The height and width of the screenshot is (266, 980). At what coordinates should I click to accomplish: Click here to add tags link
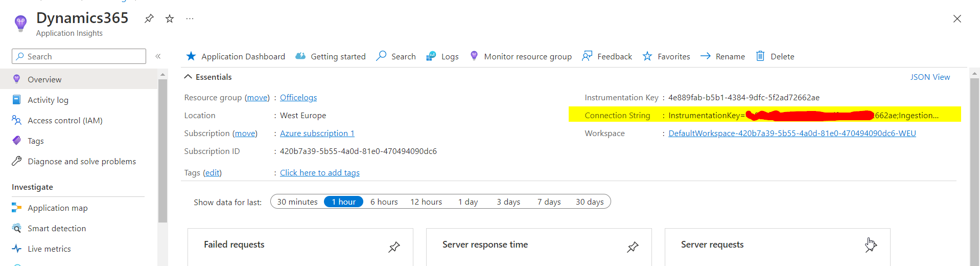(x=320, y=173)
